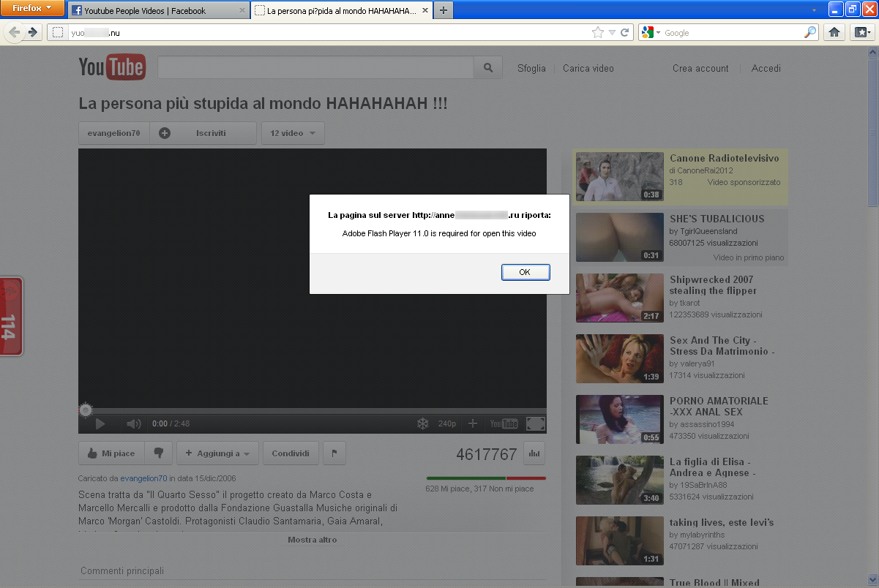Open the bookmarks toolbar button
The image size is (879, 588).
[x=861, y=32]
